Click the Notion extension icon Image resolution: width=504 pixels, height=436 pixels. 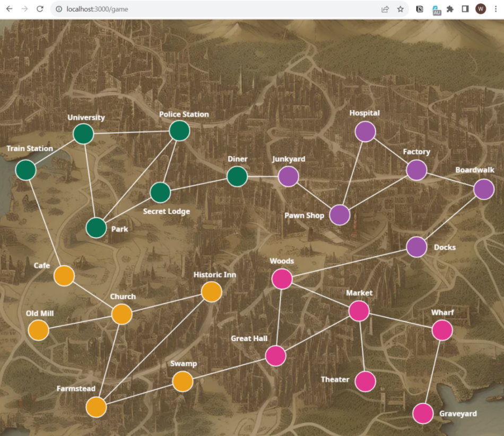420,9
